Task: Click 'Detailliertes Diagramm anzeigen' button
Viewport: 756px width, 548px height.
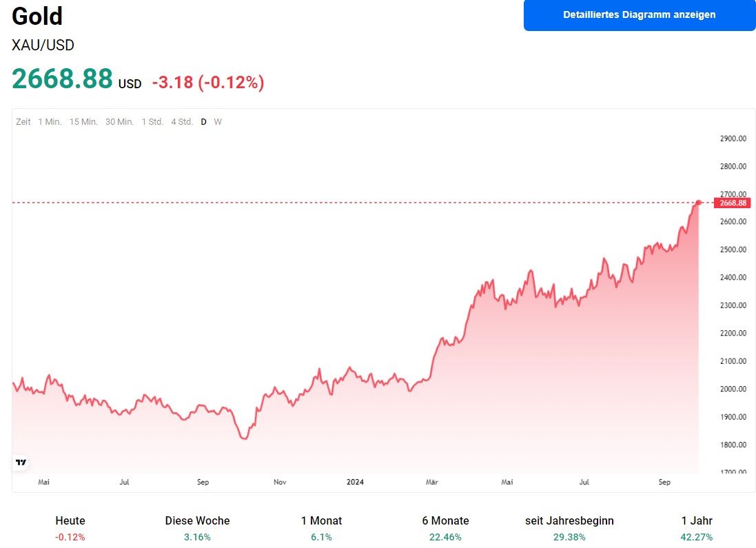Action: (x=639, y=14)
